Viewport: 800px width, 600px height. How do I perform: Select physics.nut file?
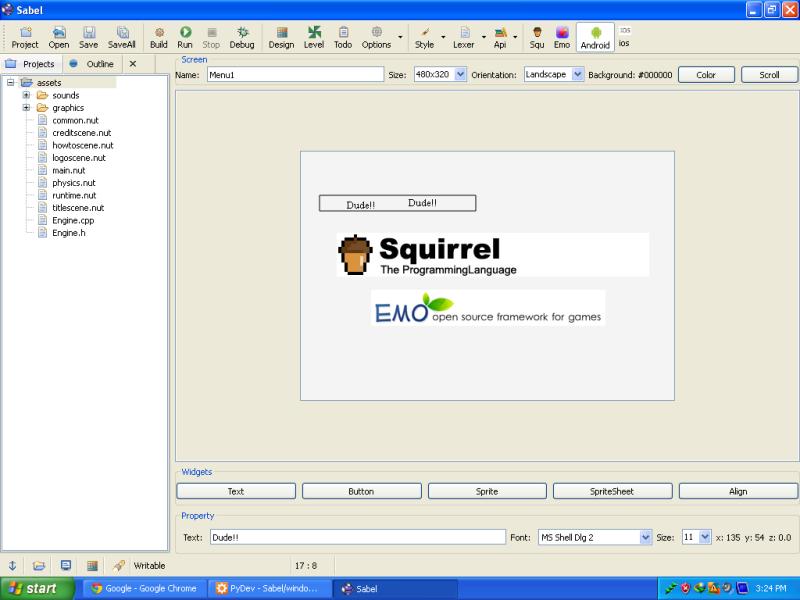73,183
